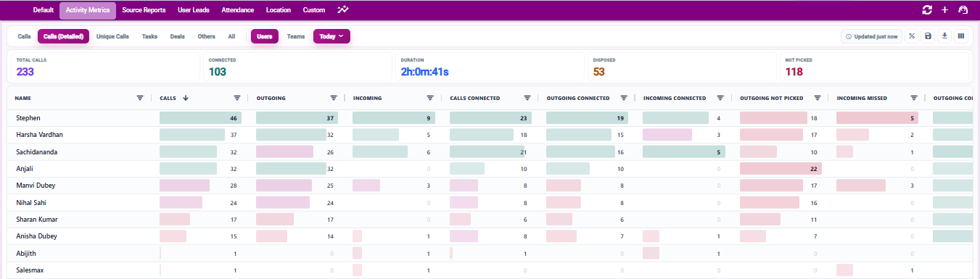The height and width of the screenshot is (279, 980).
Task: Select the All sub-tab
Action: click(231, 36)
